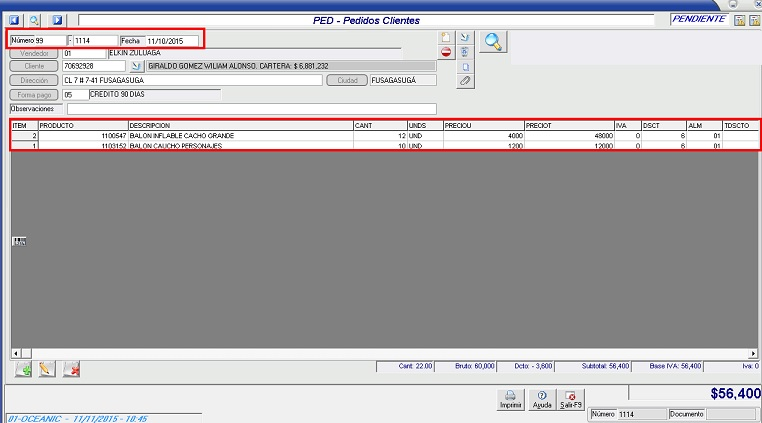Open the large magnifying glass search
Screen dimensions: 762x423
[x=493, y=41]
